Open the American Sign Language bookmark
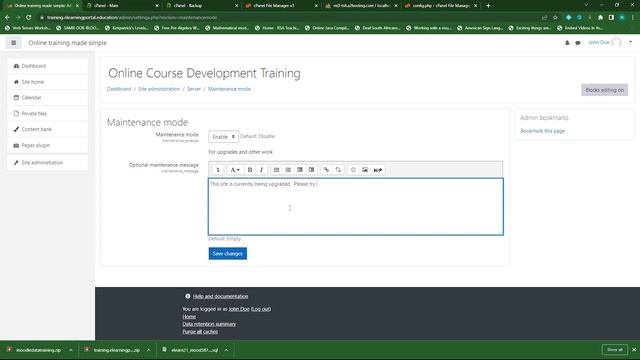The width and height of the screenshot is (640, 360). [x=479, y=28]
